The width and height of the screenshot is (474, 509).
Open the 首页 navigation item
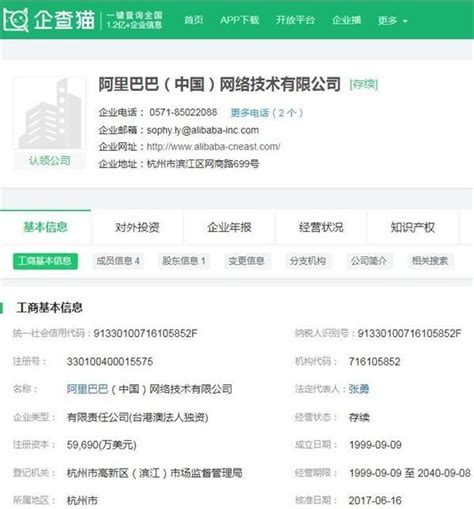click(x=194, y=20)
